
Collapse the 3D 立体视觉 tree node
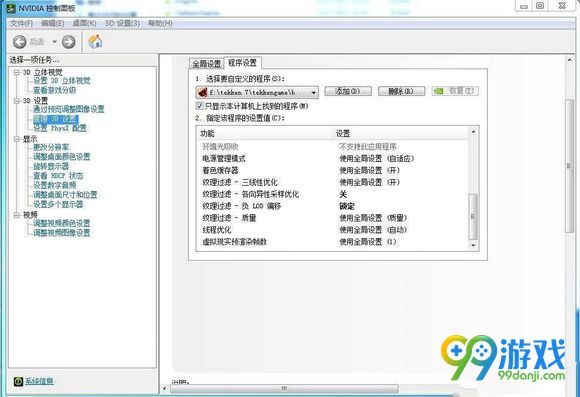click(17, 72)
